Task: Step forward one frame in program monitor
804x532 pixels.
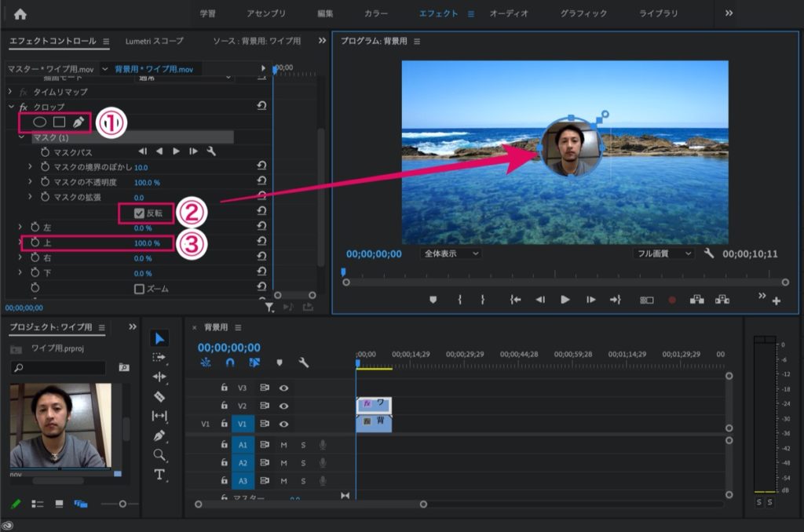Action: tap(590, 300)
